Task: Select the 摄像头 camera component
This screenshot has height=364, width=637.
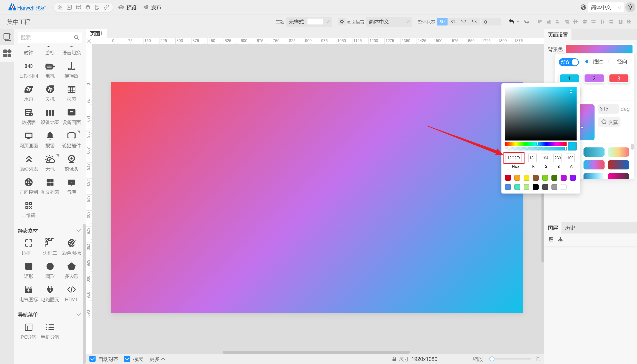Action: (x=71, y=163)
